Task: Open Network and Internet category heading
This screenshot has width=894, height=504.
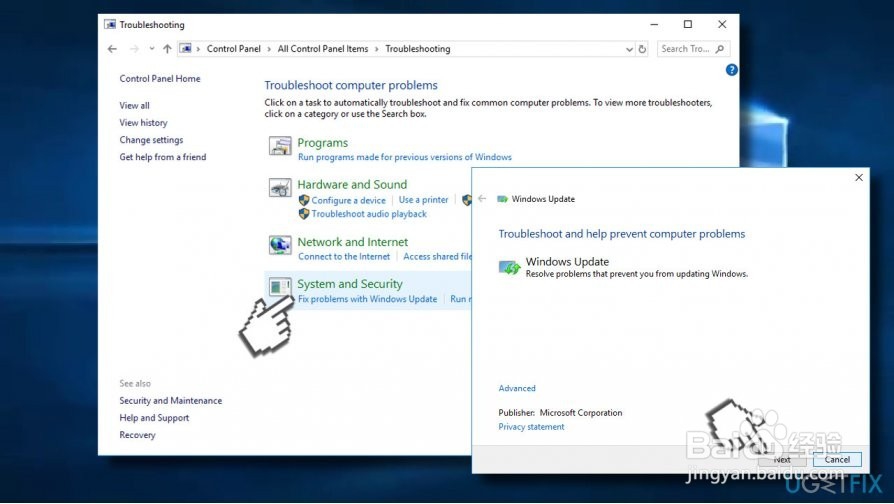Action: click(352, 242)
